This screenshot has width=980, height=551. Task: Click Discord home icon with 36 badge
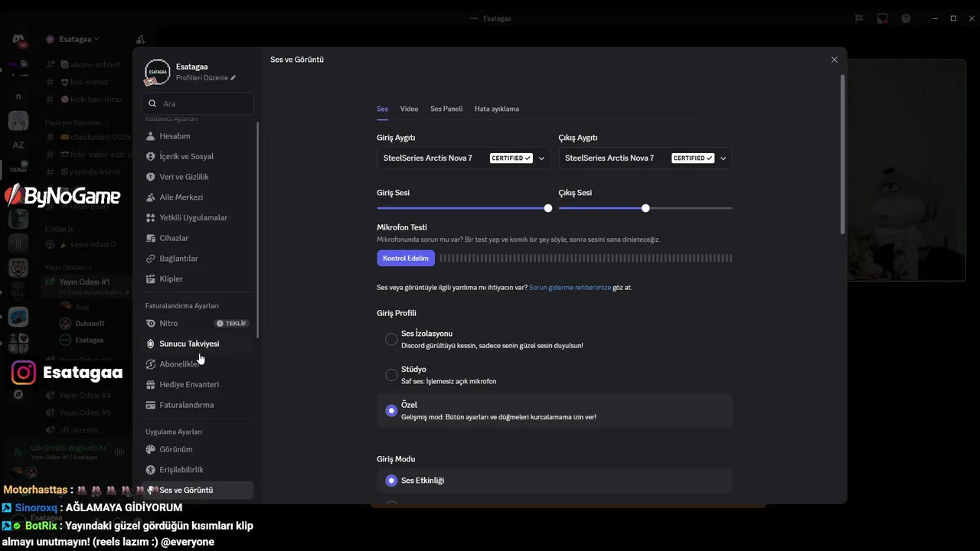(x=18, y=40)
